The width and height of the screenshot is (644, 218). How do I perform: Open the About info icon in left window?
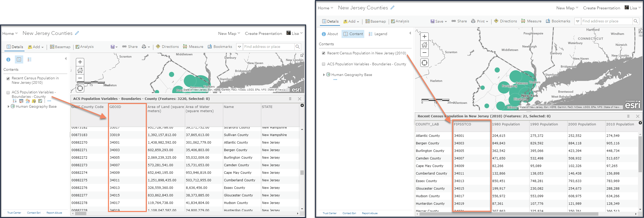pyautogui.click(x=8, y=60)
